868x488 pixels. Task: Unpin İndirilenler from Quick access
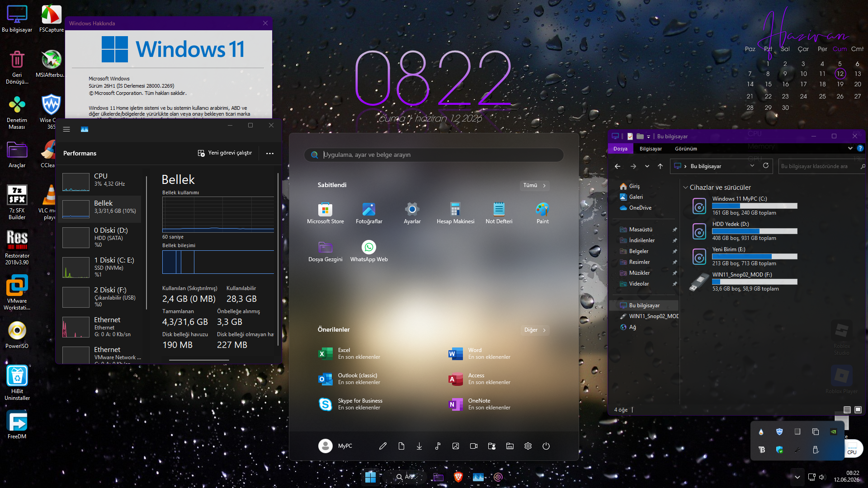675,240
